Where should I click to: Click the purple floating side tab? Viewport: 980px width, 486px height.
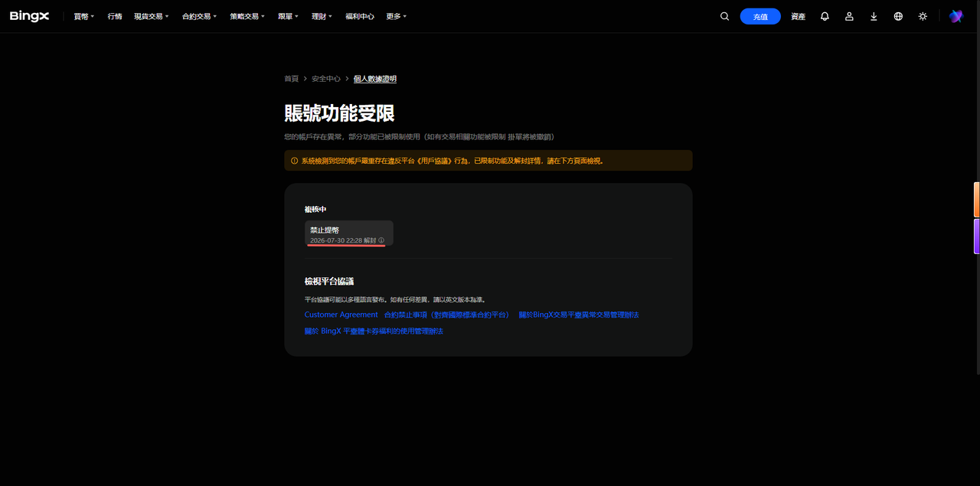[x=976, y=236]
